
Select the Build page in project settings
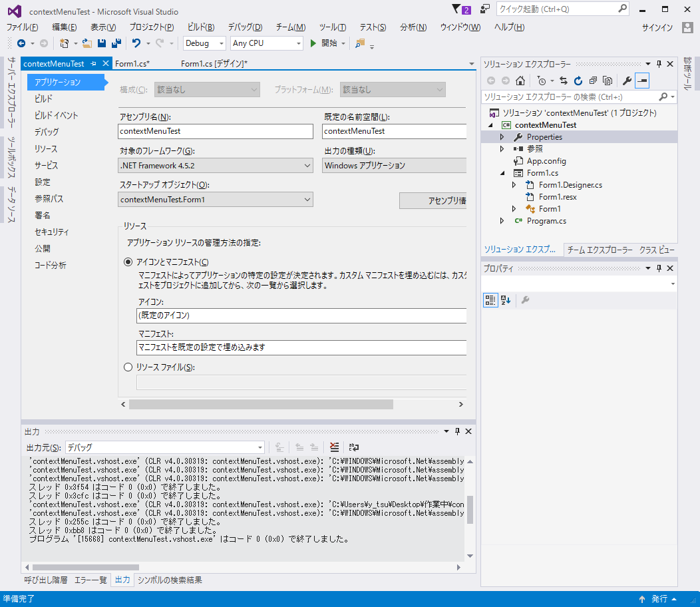click(43, 99)
